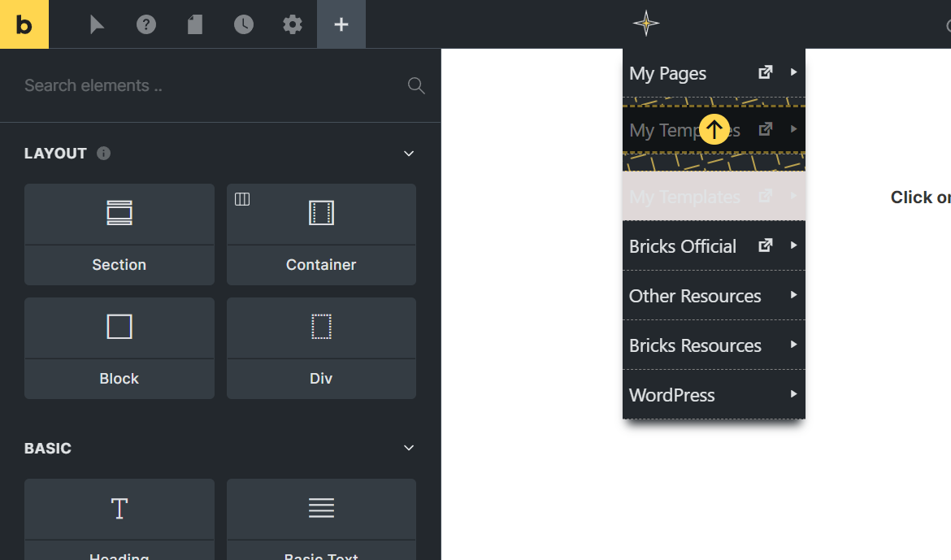
Task: Expand My Pages submenu arrow
Action: coord(793,72)
